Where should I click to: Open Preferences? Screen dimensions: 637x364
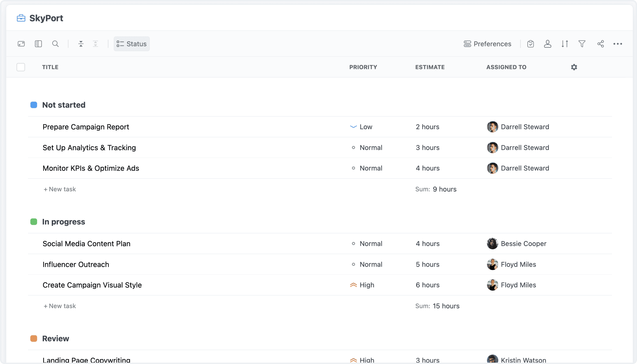(x=488, y=44)
